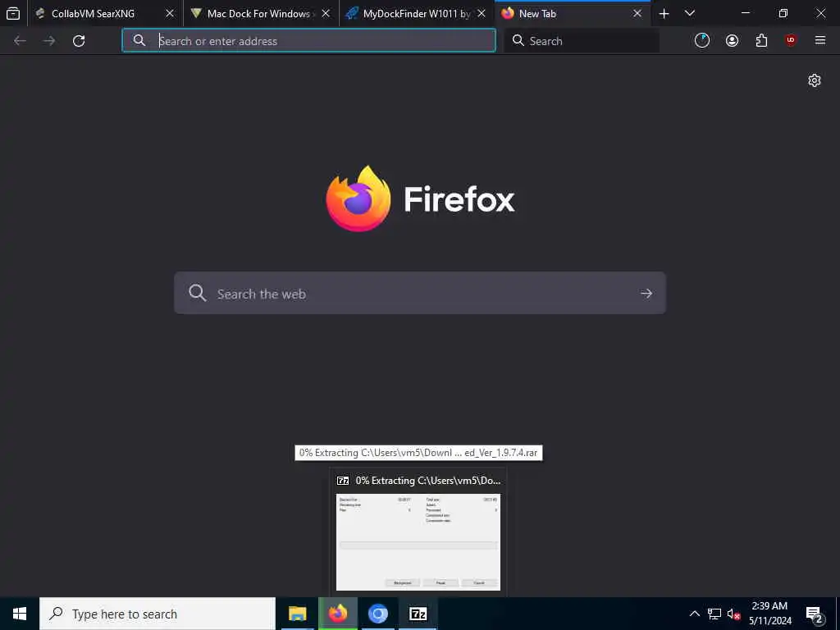Go forward one page
The height and width of the screenshot is (630, 840).
[49, 41]
